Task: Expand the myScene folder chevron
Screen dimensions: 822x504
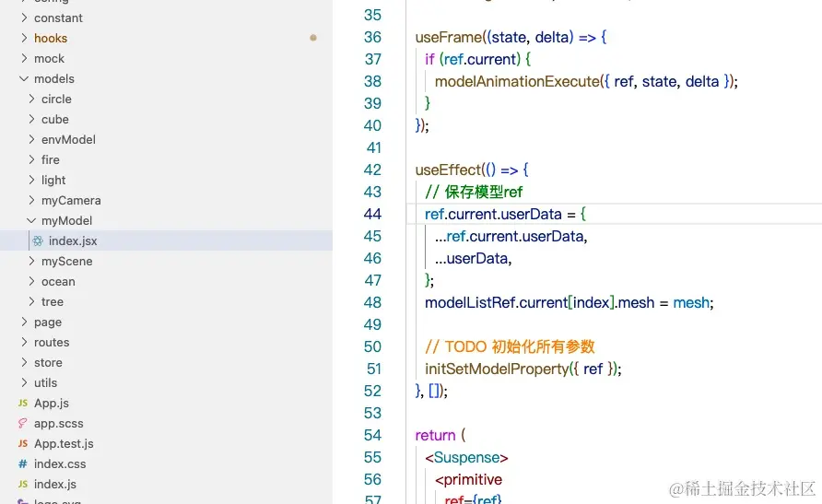Action: [x=31, y=261]
